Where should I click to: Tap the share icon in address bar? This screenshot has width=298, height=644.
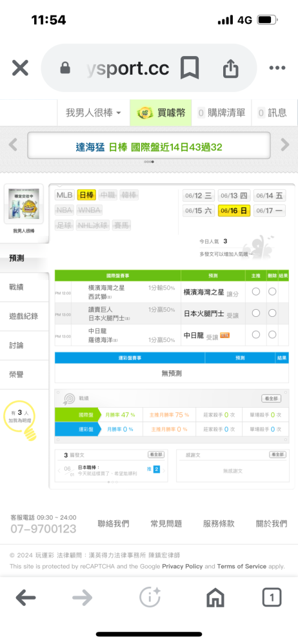point(230,68)
